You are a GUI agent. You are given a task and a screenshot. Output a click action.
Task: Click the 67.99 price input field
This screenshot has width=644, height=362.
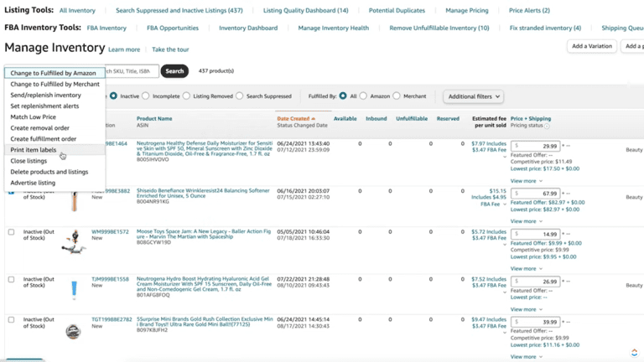(536, 194)
